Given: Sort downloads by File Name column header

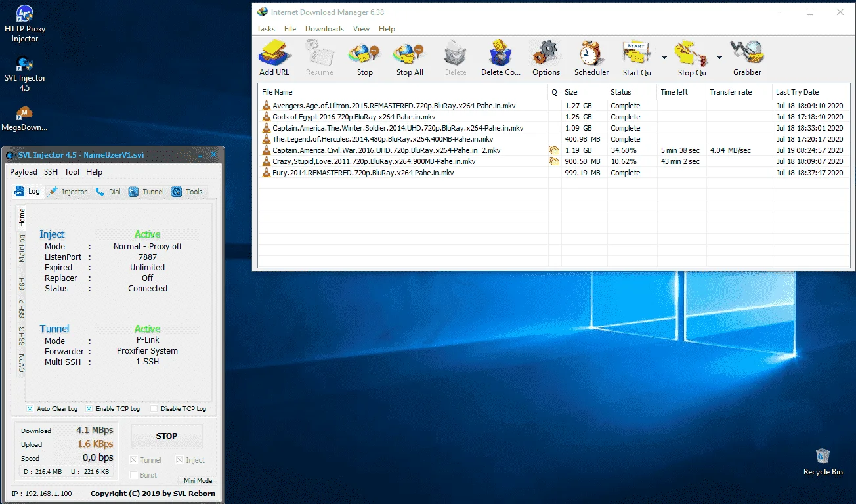Looking at the screenshot, I should point(402,92).
